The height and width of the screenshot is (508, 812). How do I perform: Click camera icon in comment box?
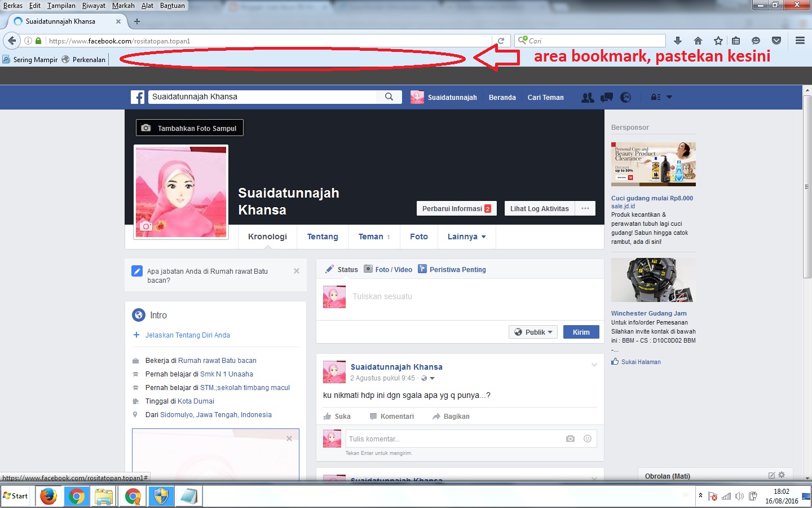pyautogui.click(x=570, y=439)
